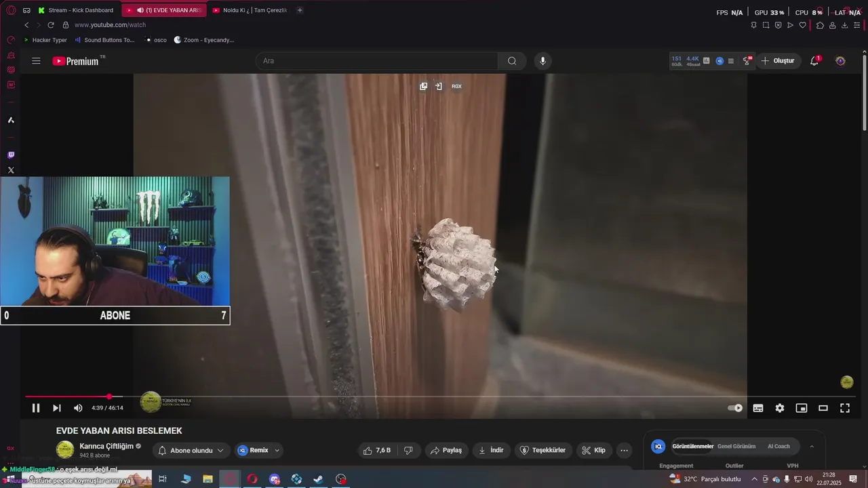Open Hacker Typer bookmark
This screenshot has height=488, width=868.
point(45,40)
